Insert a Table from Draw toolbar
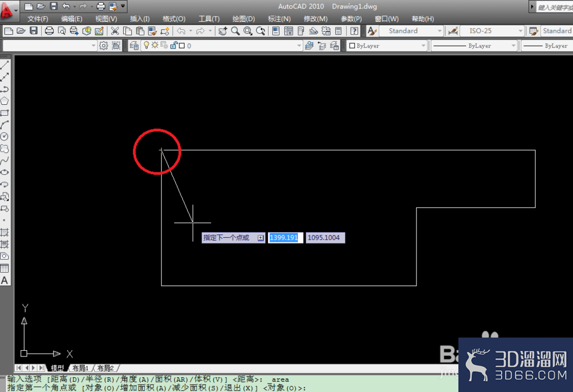The height and width of the screenshot is (392, 573). 5,268
